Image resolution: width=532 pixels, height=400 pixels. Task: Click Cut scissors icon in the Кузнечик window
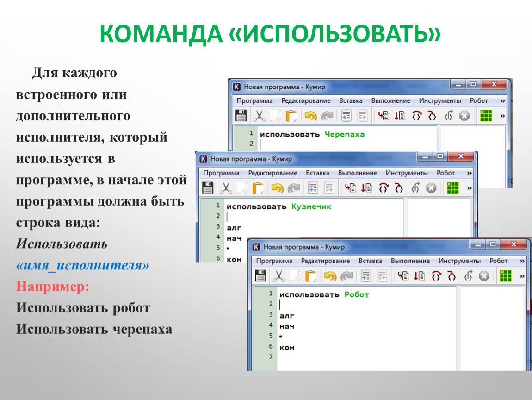click(x=225, y=188)
